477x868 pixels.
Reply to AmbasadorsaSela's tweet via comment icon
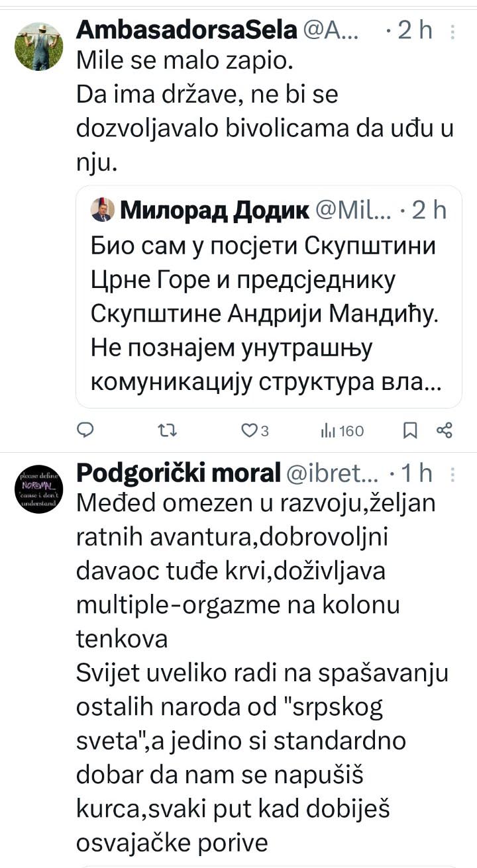point(87,431)
